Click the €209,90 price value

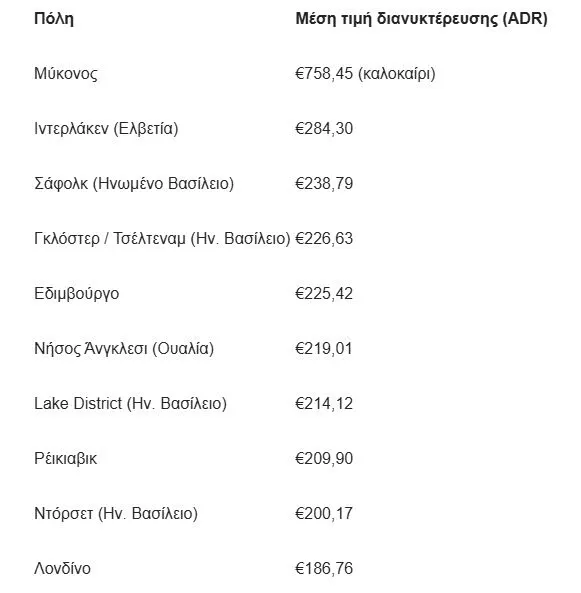[324, 459]
